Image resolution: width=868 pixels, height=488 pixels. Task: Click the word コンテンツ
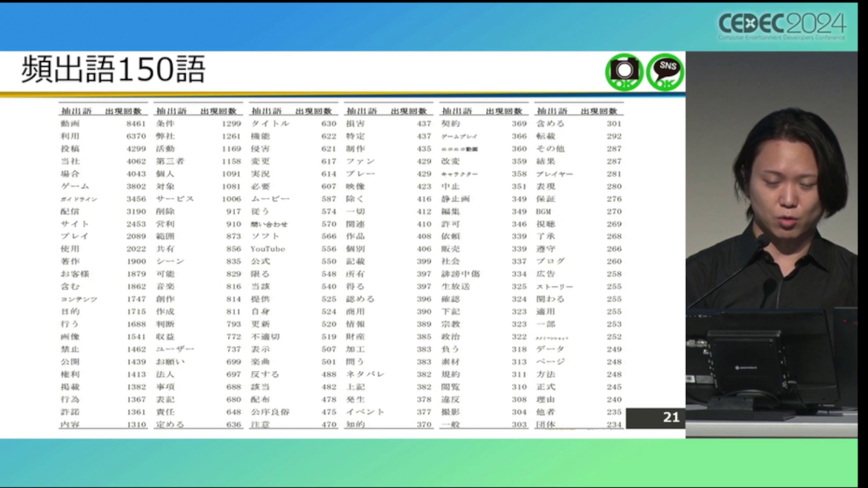(x=79, y=299)
